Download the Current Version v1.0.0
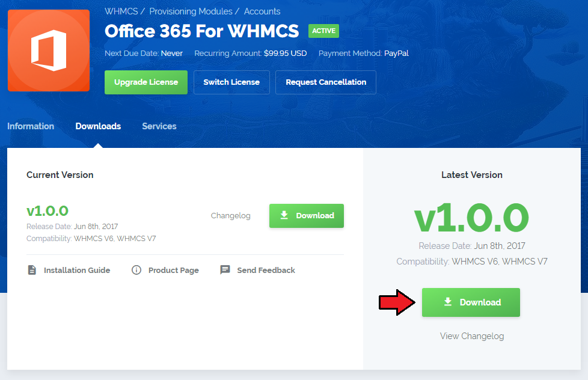Viewport: 588px width, 380px height. [307, 216]
